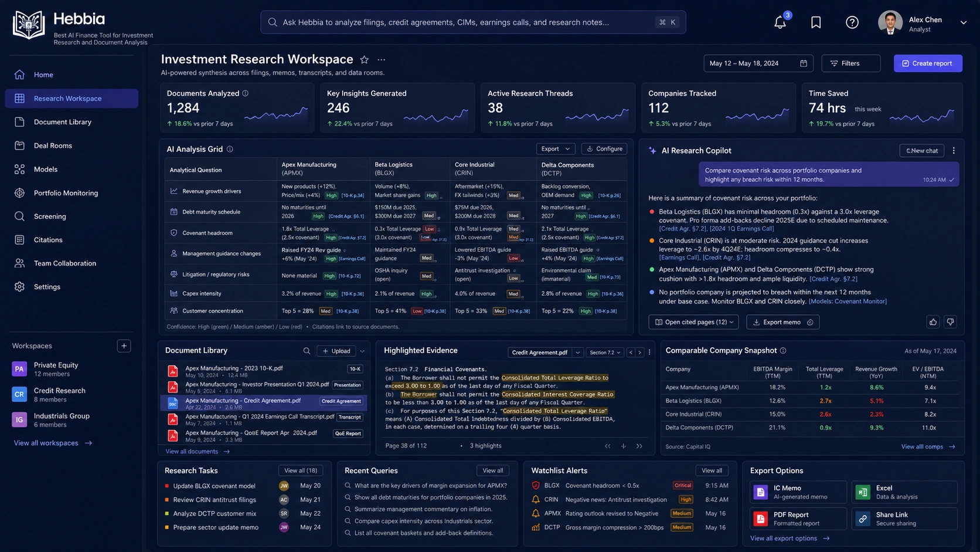Star the Investment Research Workspace title
980x552 pixels.
(364, 60)
